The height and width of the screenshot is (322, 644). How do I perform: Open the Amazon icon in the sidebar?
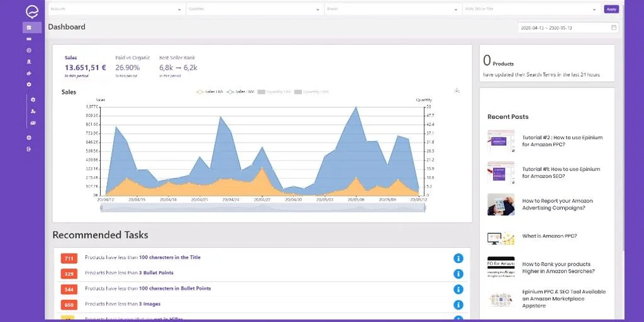pyautogui.click(x=29, y=62)
